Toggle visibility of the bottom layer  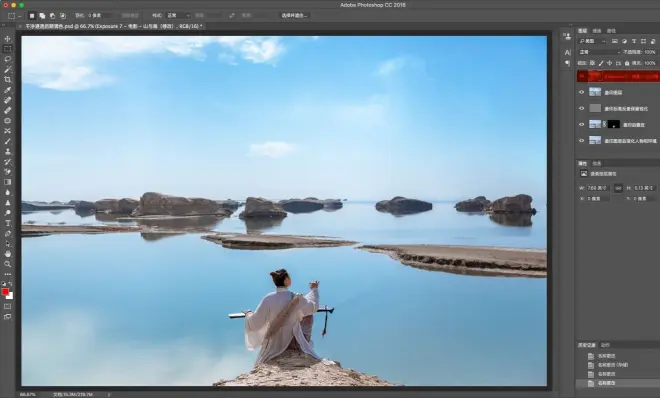tap(582, 141)
